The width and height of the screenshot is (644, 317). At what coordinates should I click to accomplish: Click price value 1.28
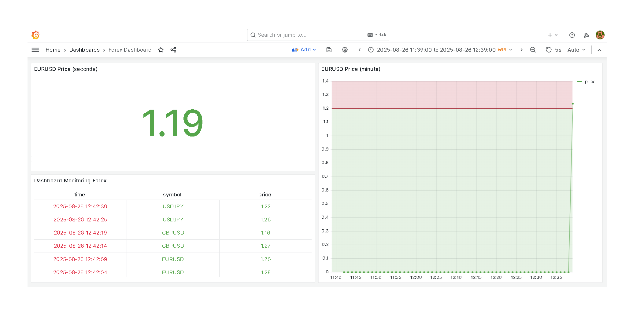266,272
